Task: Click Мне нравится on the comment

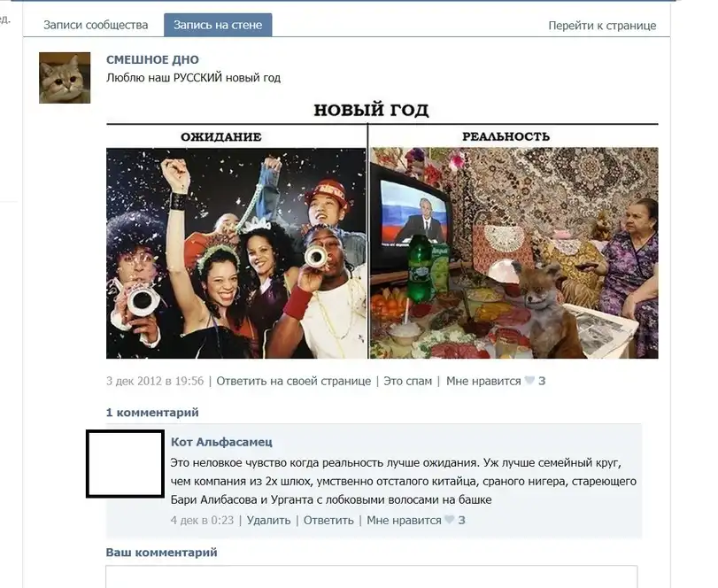Action: point(404,520)
